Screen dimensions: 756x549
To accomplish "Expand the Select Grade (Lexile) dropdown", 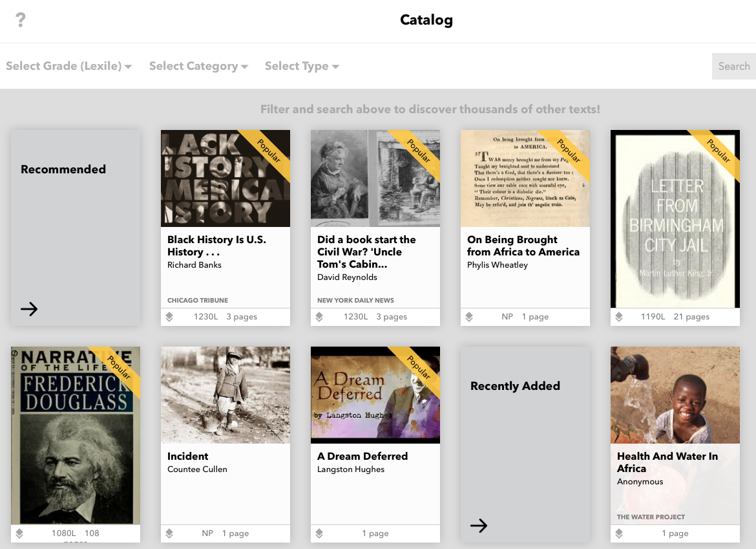I will click(x=69, y=66).
